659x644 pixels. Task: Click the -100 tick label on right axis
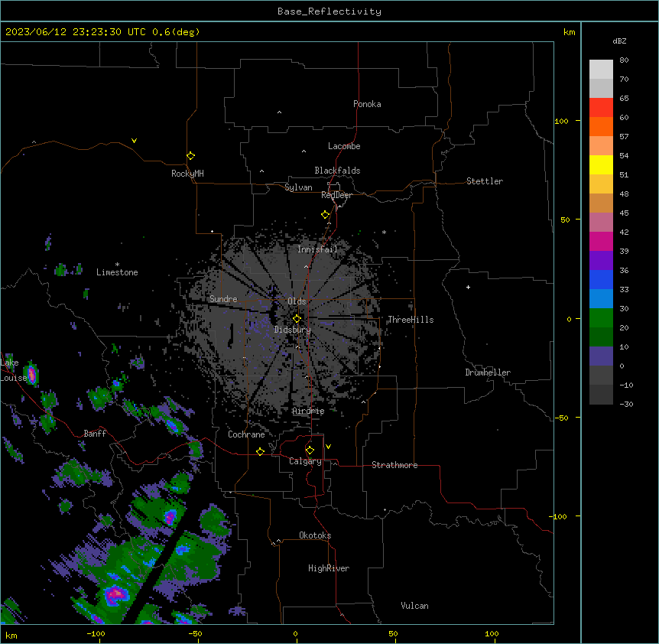pyautogui.click(x=559, y=516)
